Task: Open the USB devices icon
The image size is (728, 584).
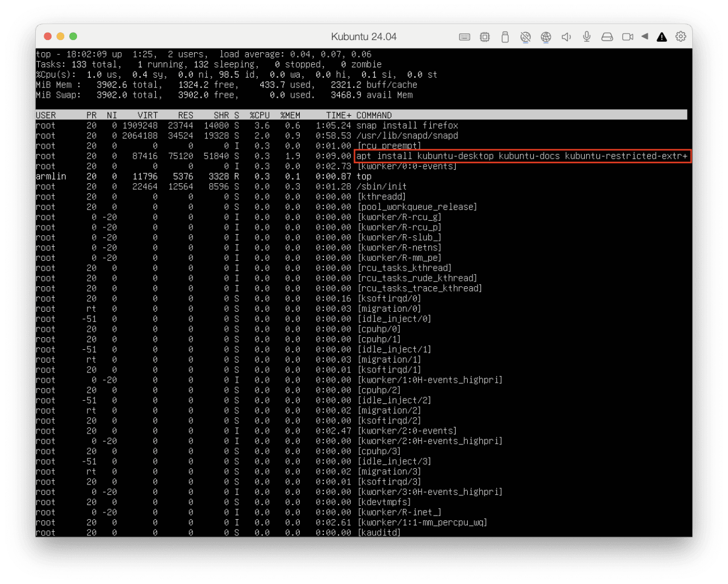Action: (505, 37)
